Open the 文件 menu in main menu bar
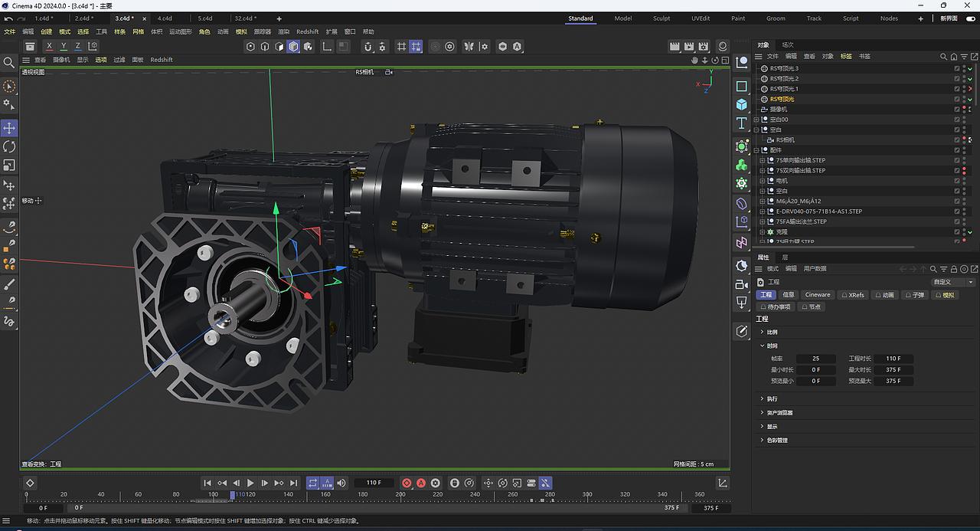Image resolution: width=980 pixels, height=531 pixels. (9, 32)
